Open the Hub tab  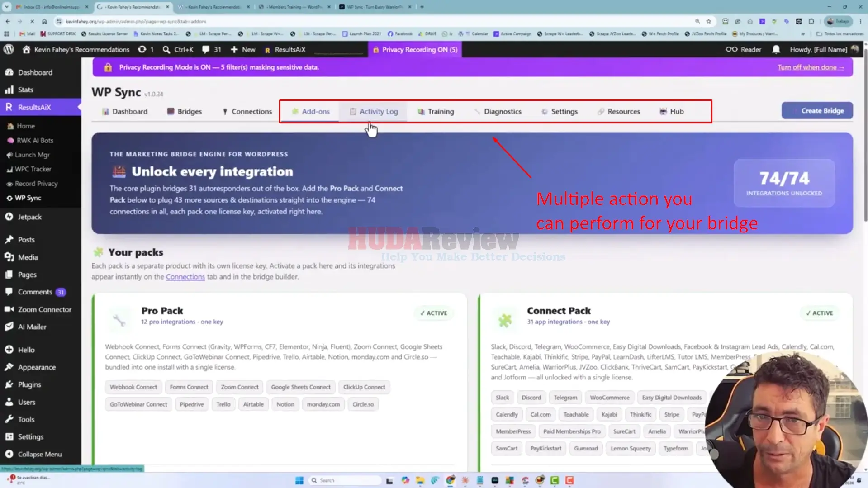coord(672,112)
